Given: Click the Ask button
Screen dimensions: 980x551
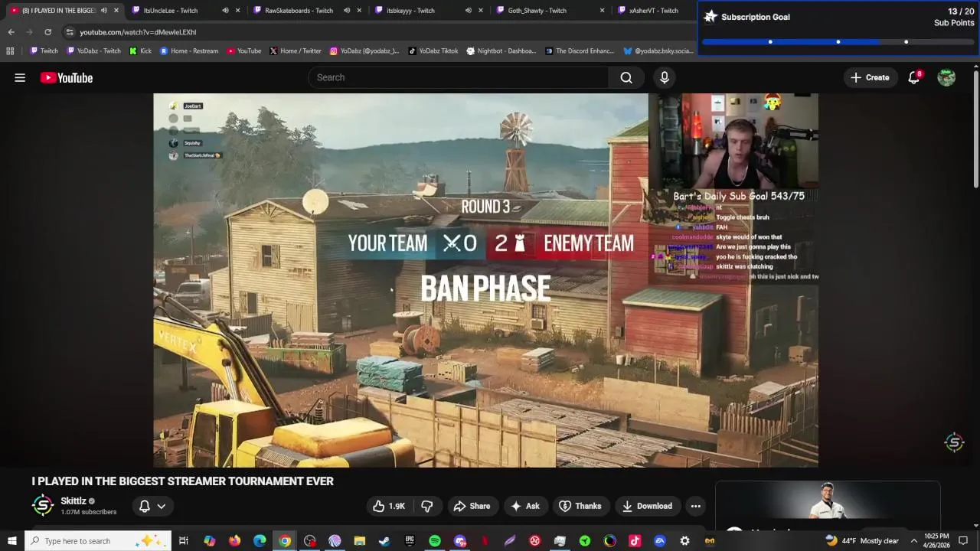Looking at the screenshot, I should pyautogui.click(x=525, y=506).
